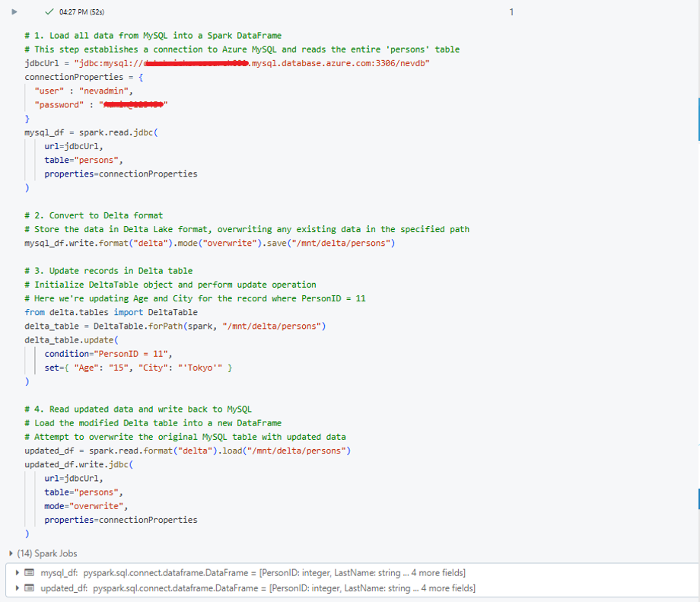
Task: Place cursor in jdbcUrl assignment line
Action: [x=228, y=63]
